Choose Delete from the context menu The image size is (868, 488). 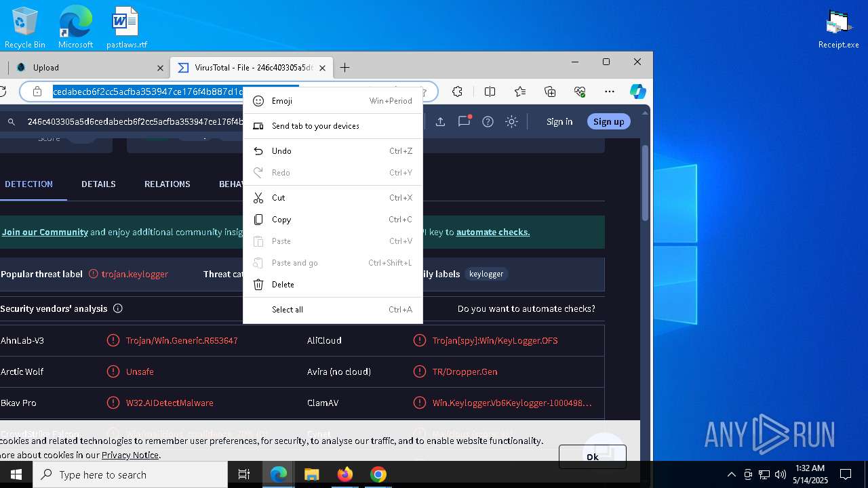pos(333,285)
